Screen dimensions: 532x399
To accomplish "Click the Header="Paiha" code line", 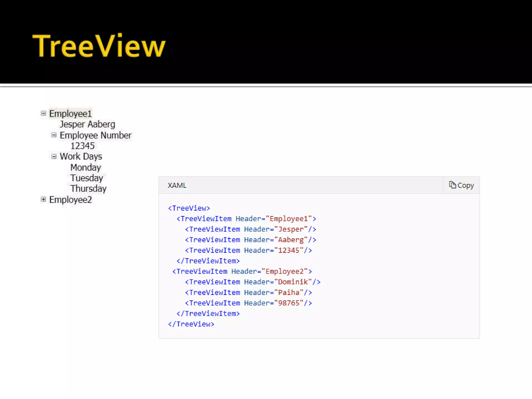I will pyautogui.click(x=248, y=292).
